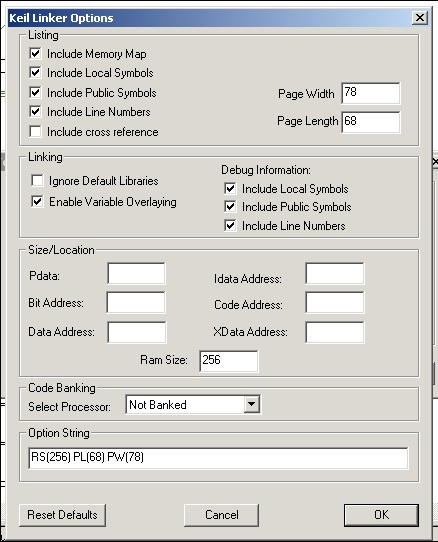The width and height of the screenshot is (438, 542).
Task: Toggle Include Public Symbols under Listing
Action: tap(36, 92)
